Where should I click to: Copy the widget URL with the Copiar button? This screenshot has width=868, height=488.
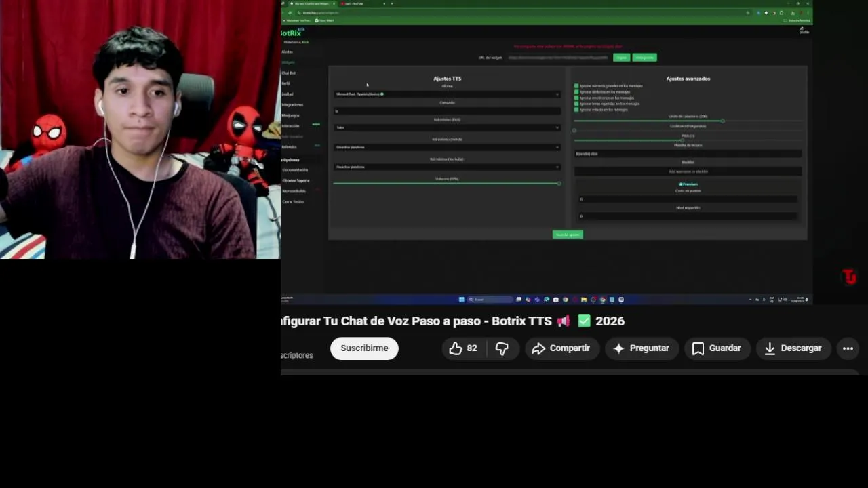pos(621,58)
